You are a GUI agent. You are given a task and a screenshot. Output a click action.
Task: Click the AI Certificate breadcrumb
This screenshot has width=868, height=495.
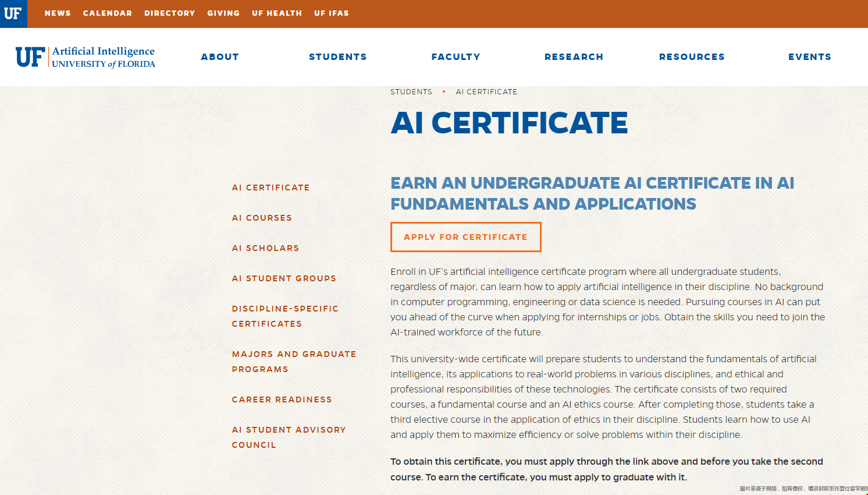[x=486, y=92]
